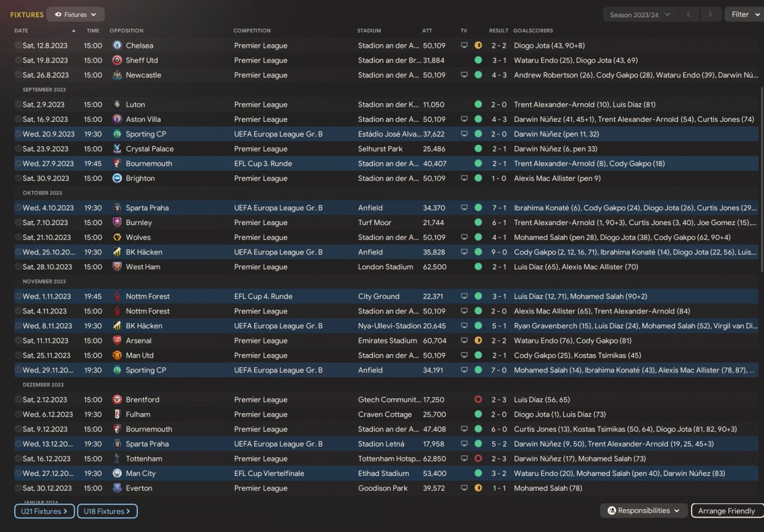Click the Burnley club badge
The height and width of the screenshot is (532, 764).
pos(117,223)
